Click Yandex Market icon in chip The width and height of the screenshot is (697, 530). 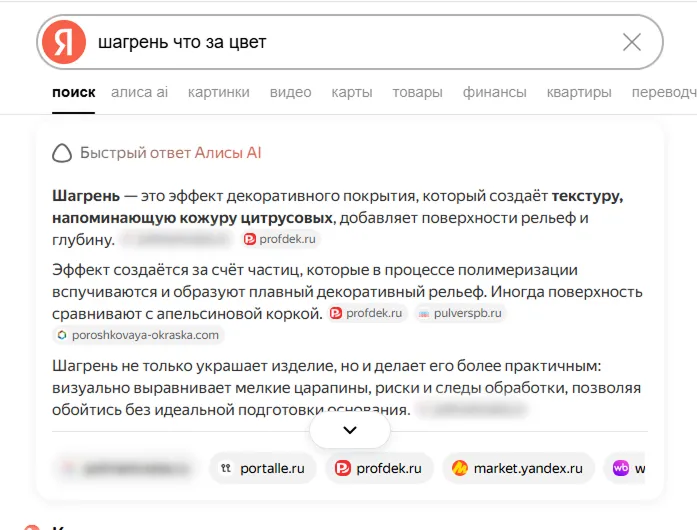pyautogui.click(x=460, y=468)
